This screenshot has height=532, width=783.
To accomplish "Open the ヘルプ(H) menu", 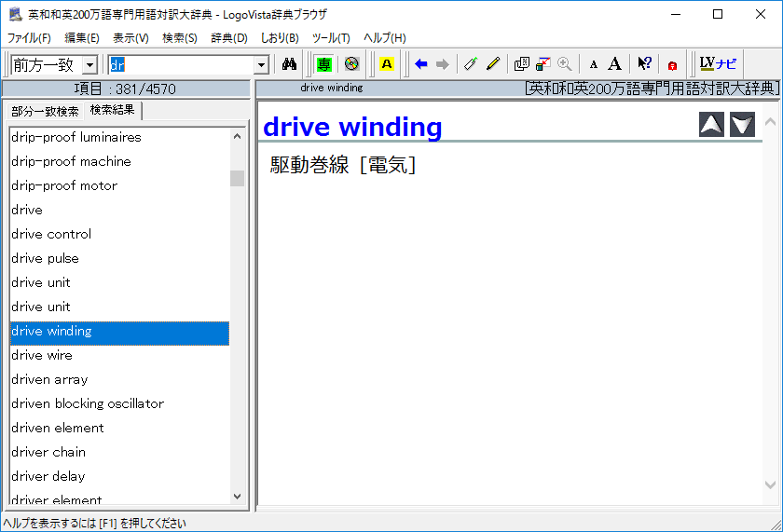I will 384,38.
